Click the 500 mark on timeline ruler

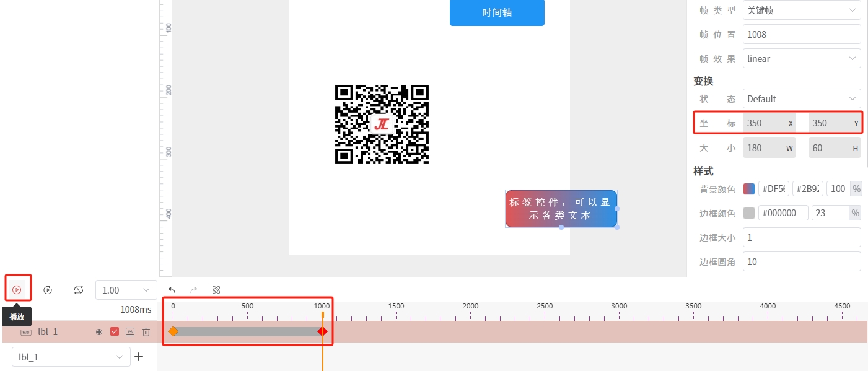tap(247, 306)
